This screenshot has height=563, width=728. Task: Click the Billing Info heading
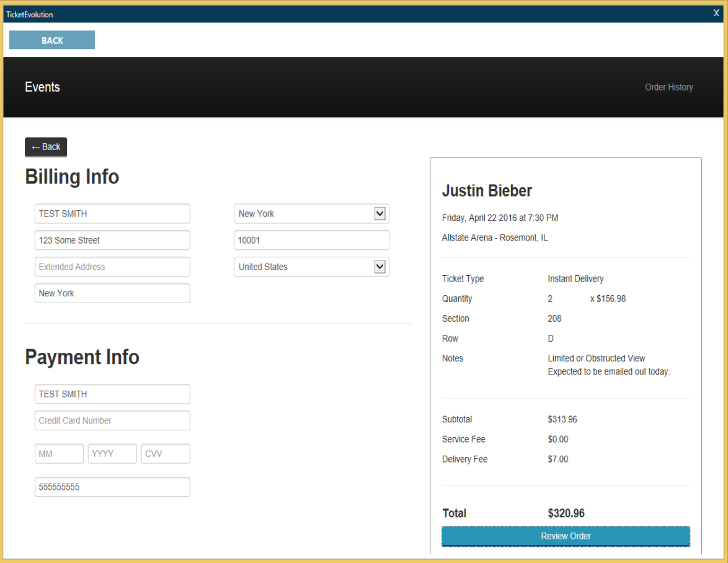72,177
